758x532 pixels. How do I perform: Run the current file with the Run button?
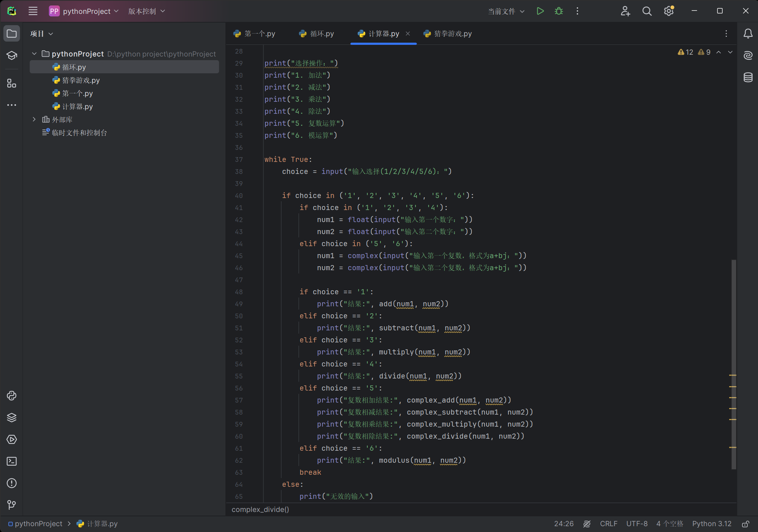[x=540, y=11]
